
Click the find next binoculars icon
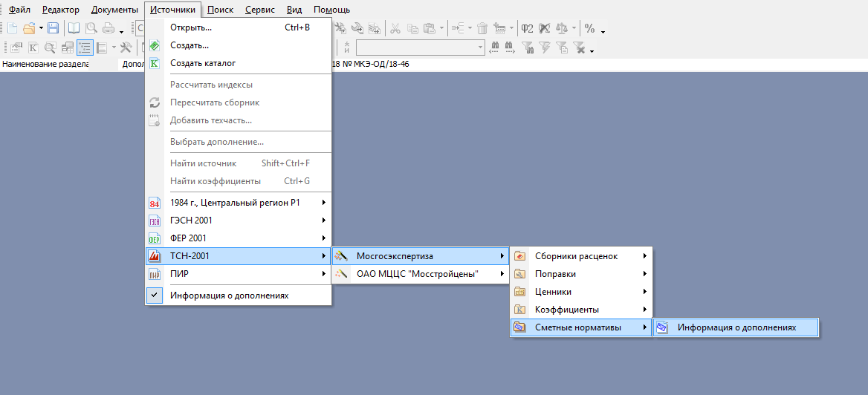(510, 48)
